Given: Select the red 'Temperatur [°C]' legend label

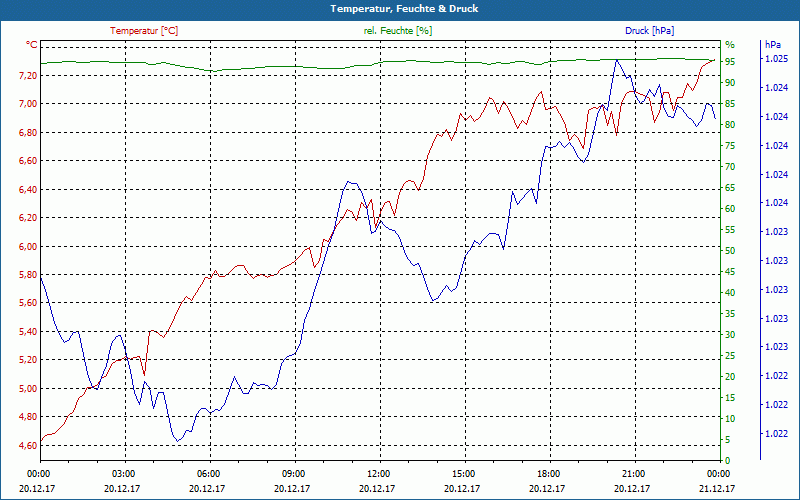Looking at the screenshot, I should point(144,31).
